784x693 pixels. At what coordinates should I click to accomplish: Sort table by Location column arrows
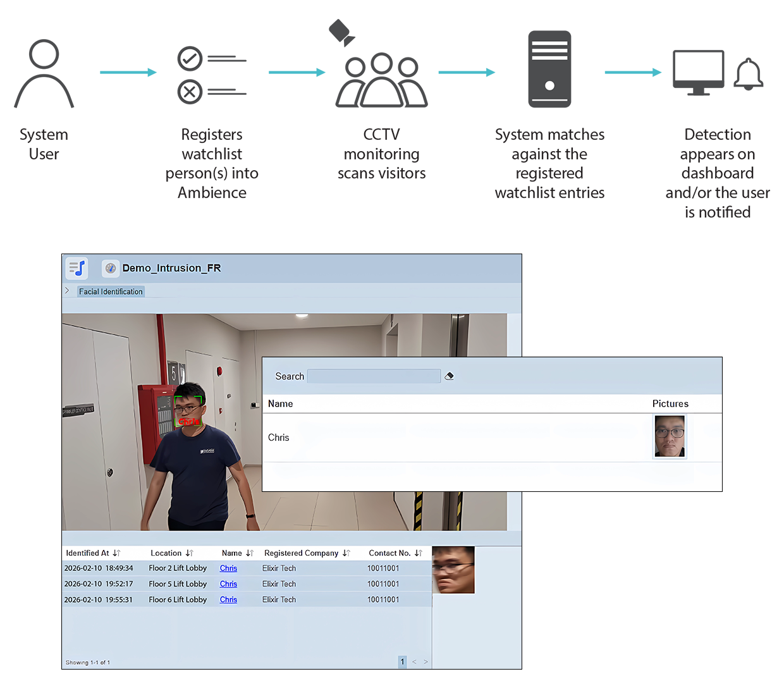point(189,553)
